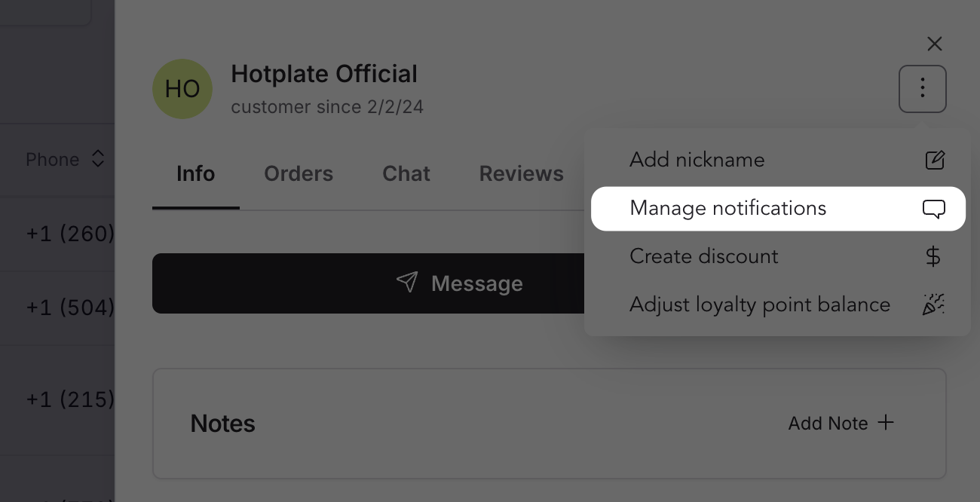Close the customer profile with the X

click(935, 44)
